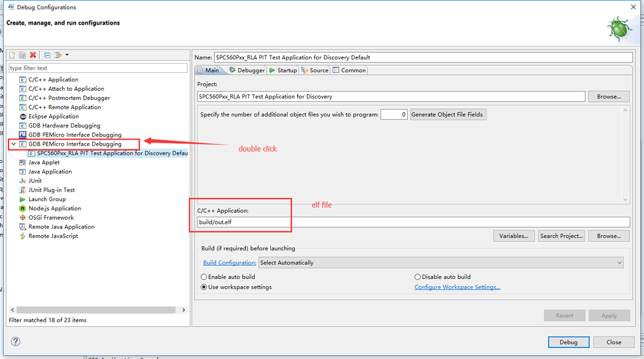
Task: Open Configure Workspace Settings link
Action: 457,287
